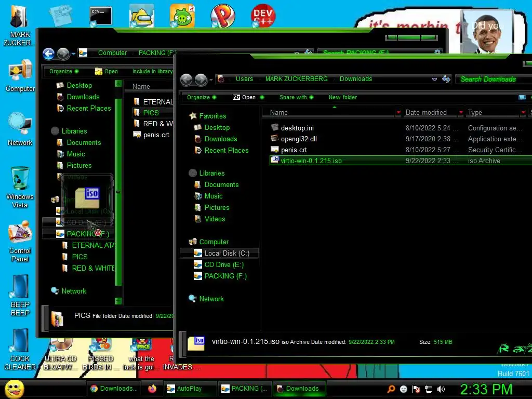Open address bar history dropdown in Downloads
The height and width of the screenshot is (399, 532).
tap(434, 79)
